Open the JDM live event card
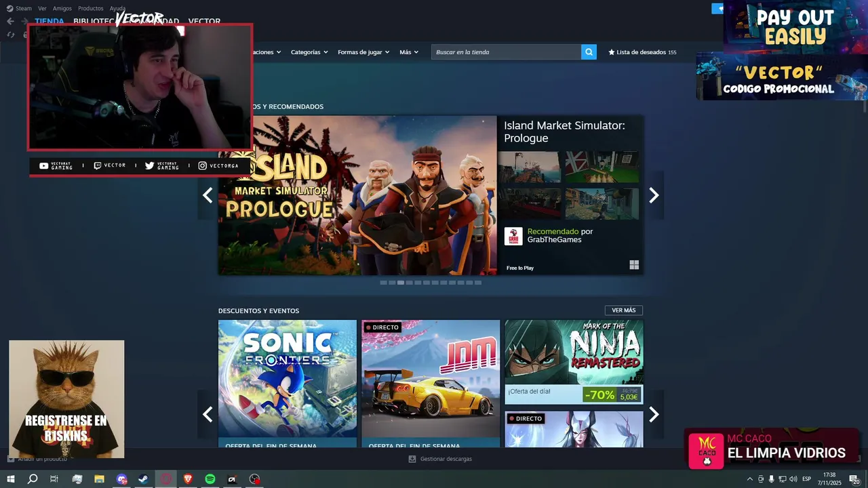Viewport: 868px width, 488px height. coord(431,384)
